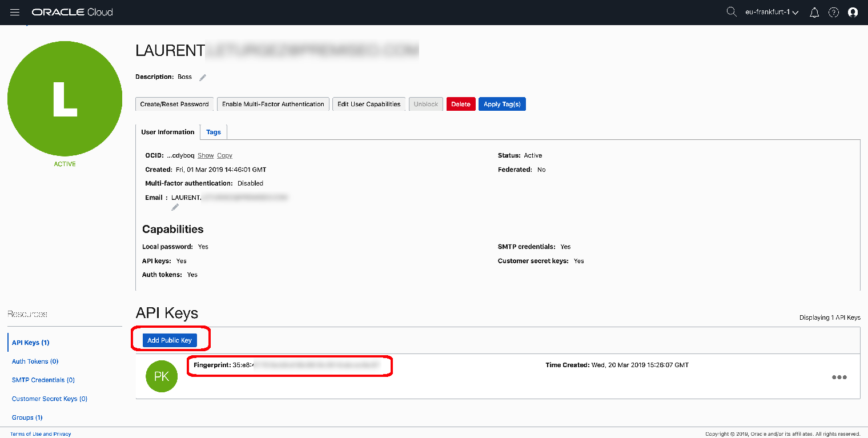Click the Add Public Key button
This screenshot has width=868, height=438.
[x=170, y=340]
